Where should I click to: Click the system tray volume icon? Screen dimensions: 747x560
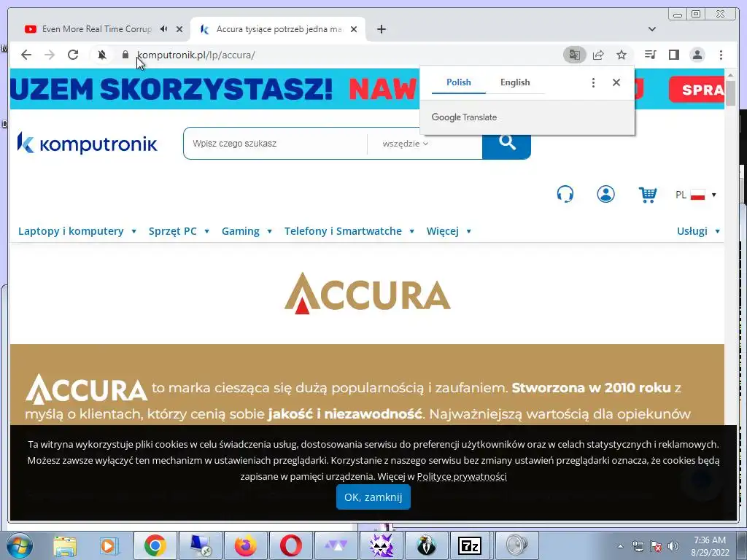click(673, 545)
